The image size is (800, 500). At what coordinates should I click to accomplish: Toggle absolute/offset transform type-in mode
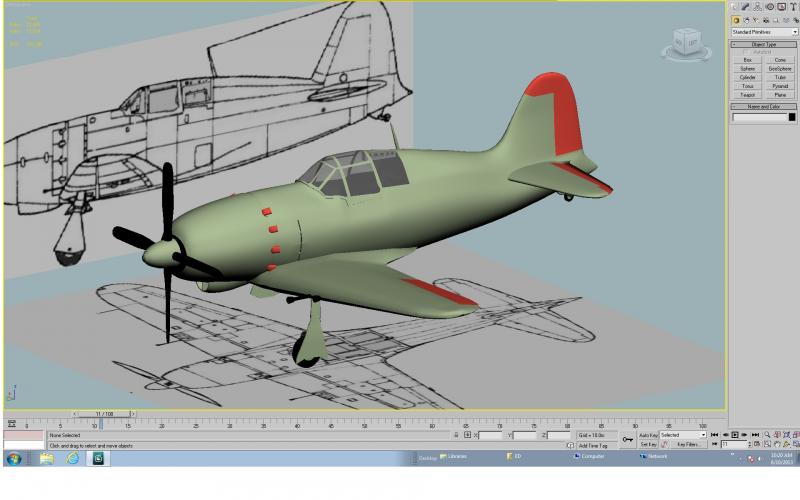pyautogui.click(x=467, y=435)
